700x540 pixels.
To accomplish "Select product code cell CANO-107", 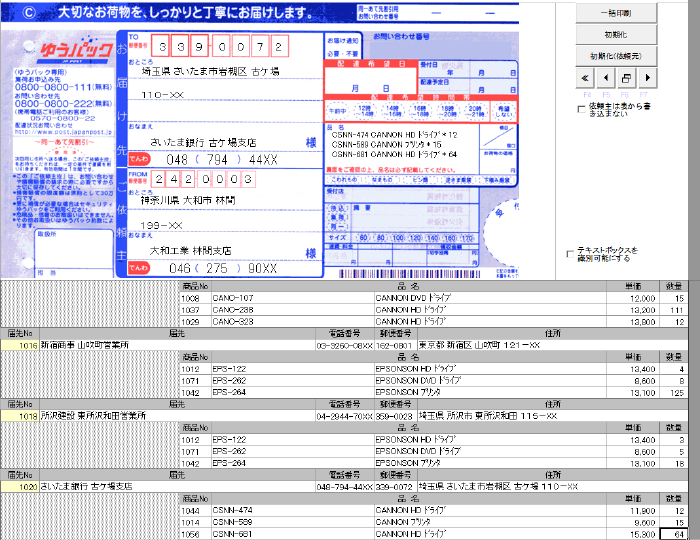I will click(293, 298).
